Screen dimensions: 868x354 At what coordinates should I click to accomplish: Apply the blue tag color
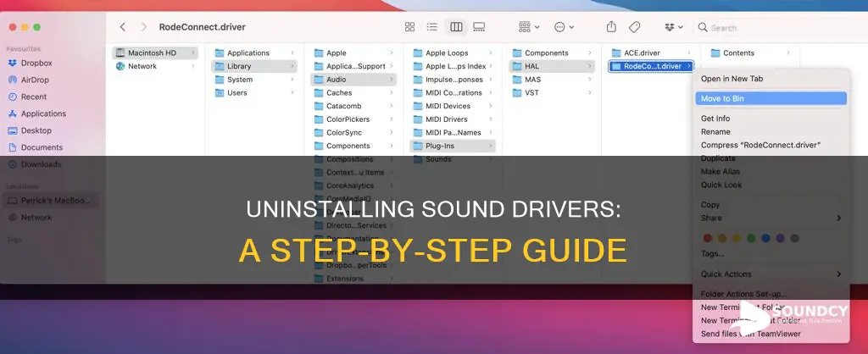click(x=765, y=238)
